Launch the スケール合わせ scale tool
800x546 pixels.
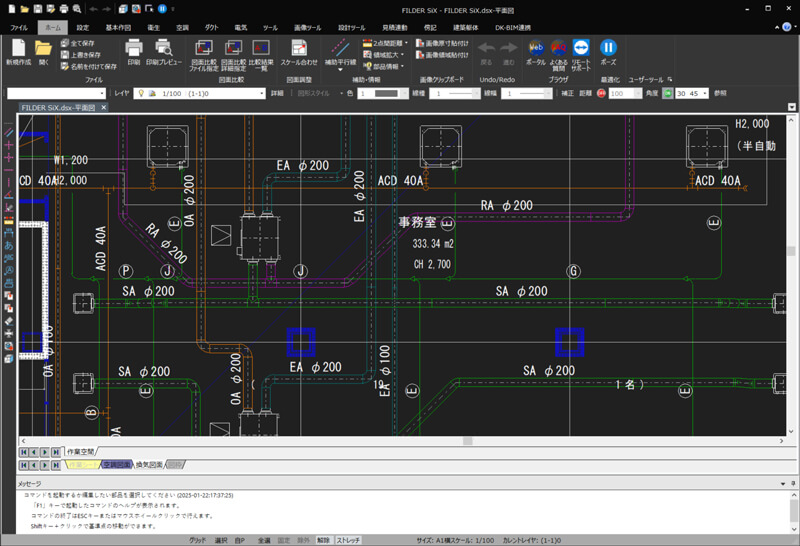click(x=299, y=48)
